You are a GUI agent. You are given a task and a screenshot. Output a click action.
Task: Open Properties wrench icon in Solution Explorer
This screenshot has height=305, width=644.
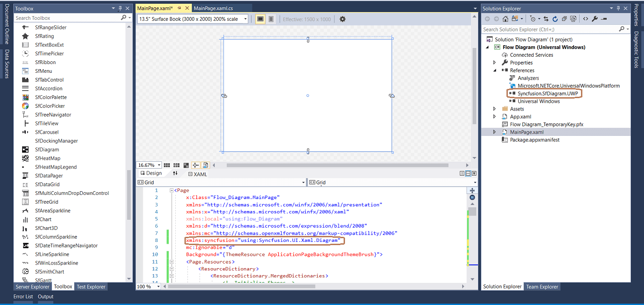[594, 19]
